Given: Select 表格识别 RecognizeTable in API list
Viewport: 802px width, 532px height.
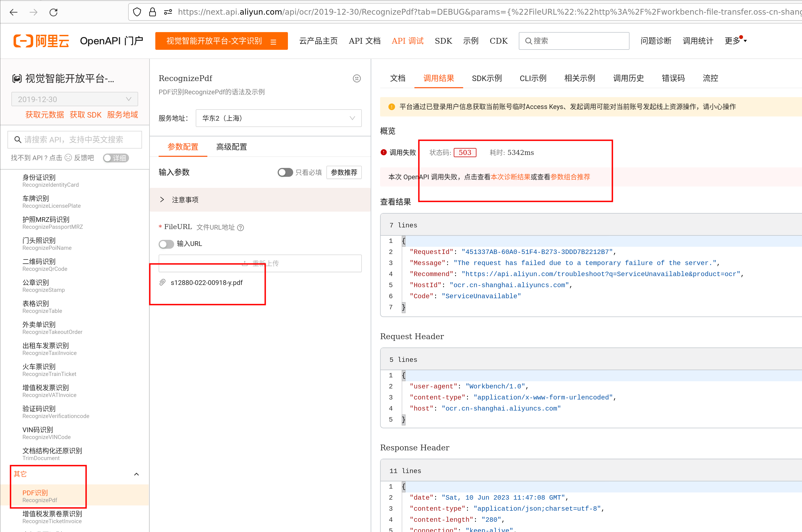Looking at the screenshot, I should [42, 307].
